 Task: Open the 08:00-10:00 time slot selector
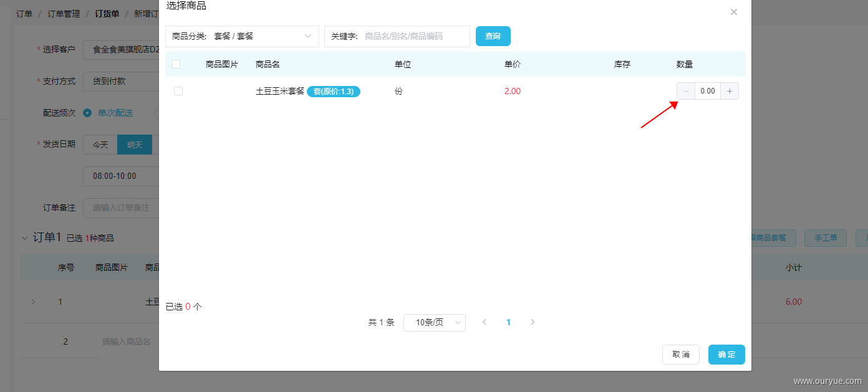click(x=121, y=176)
